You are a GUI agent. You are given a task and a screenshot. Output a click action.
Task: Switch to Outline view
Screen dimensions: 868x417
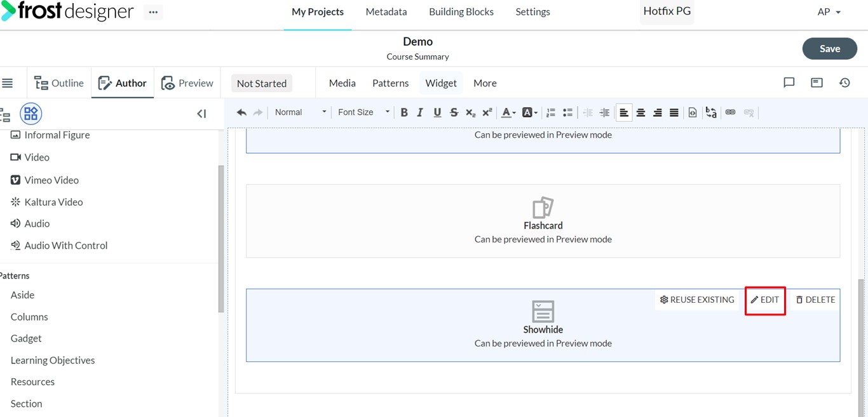click(x=58, y=83)
